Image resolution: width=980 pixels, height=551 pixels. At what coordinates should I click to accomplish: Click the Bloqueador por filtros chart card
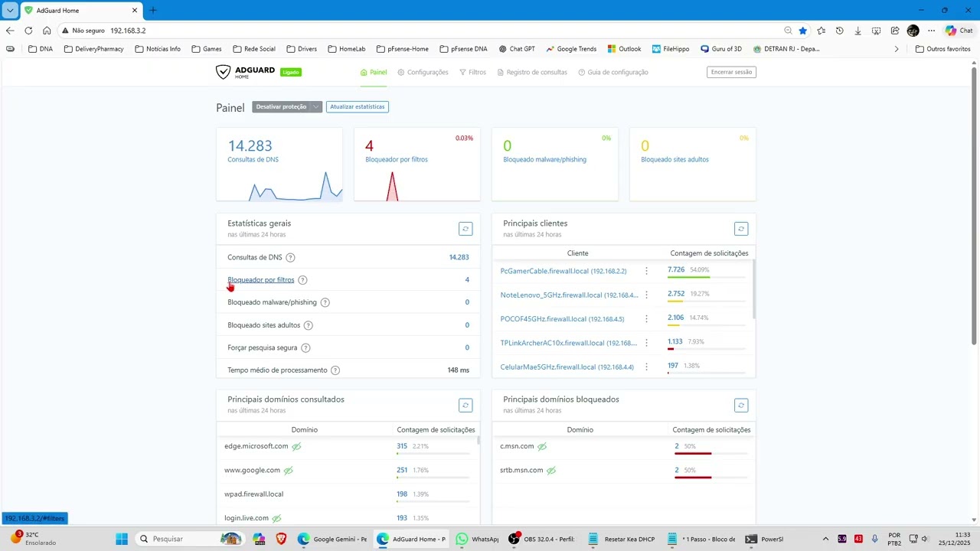click(x=417, y=165)
